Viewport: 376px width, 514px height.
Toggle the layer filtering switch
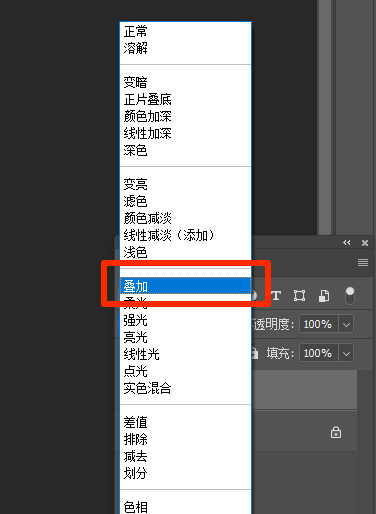[350, 296]
